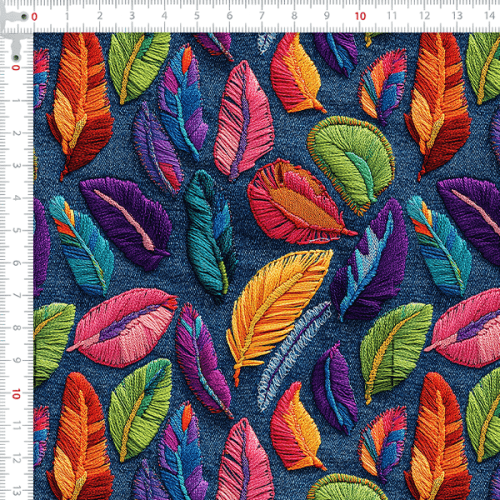The image size is (500, 500).
Task: Click number 12 on the top ruler
Action: coord(424,16)
